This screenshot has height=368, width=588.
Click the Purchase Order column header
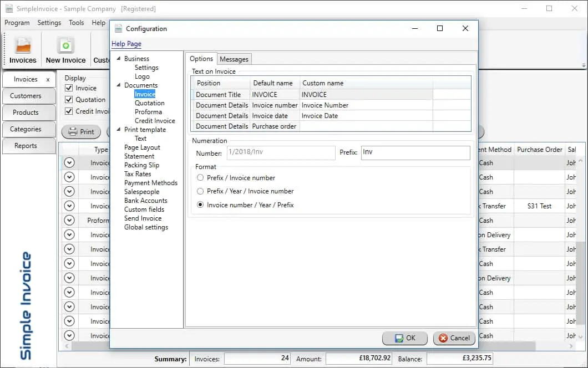click(539, 150)
